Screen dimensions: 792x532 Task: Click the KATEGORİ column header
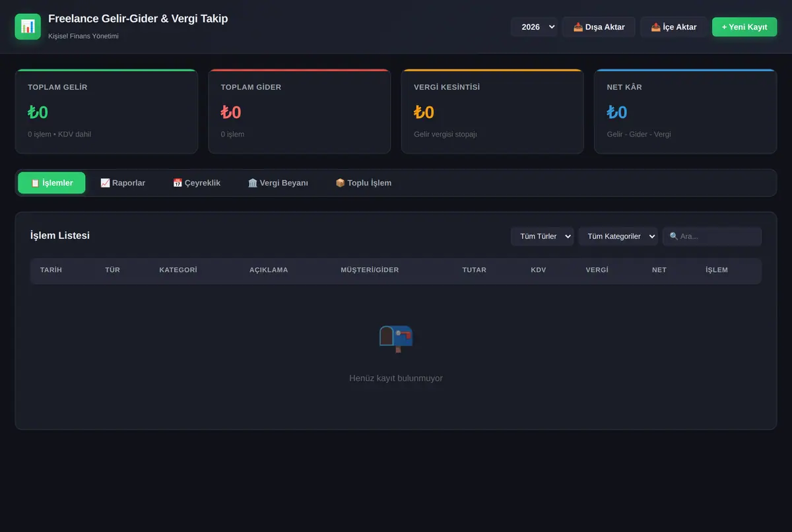(178, 270)
